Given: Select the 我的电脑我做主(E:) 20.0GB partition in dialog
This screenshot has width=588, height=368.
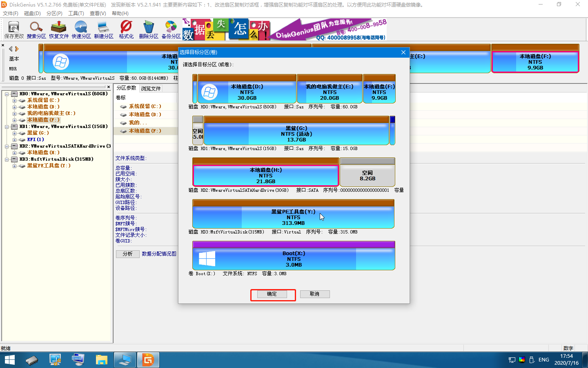Looking at the screenshot, I should [330, 89].
